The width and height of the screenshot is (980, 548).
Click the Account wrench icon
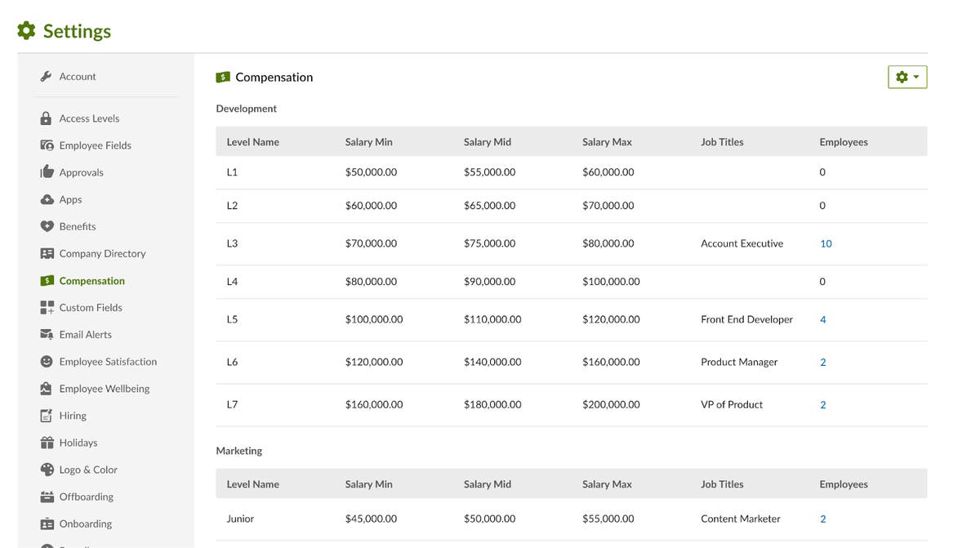click(x=47, y=75)
